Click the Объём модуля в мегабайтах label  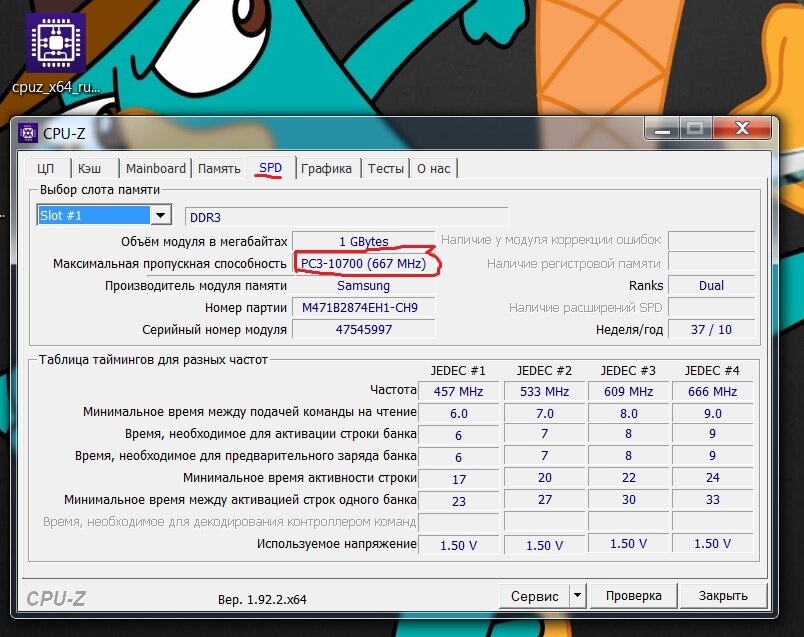[x=204, y=242]
